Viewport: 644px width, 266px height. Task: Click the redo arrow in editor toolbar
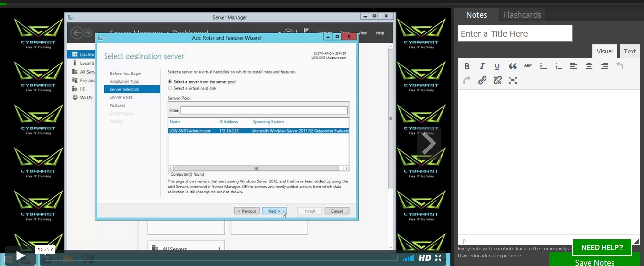click(x=467, y=80)
